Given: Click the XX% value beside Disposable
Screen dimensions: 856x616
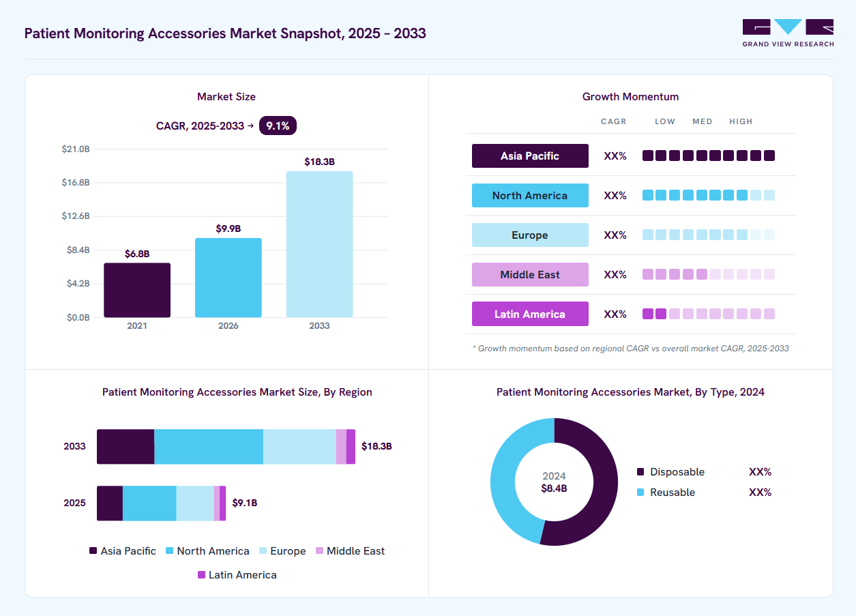Looking at the screenshot, I should pyautogui.click(x=760, y=472).
